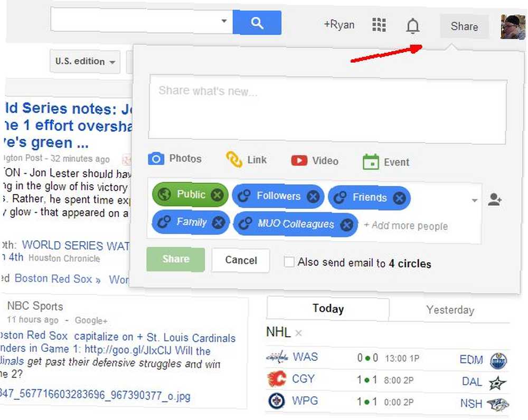Click the 11 hours ago timestamp
Image resolution: width=528 pixels, height=420 pixels.
pyautogui.click(x=33, y=319)
